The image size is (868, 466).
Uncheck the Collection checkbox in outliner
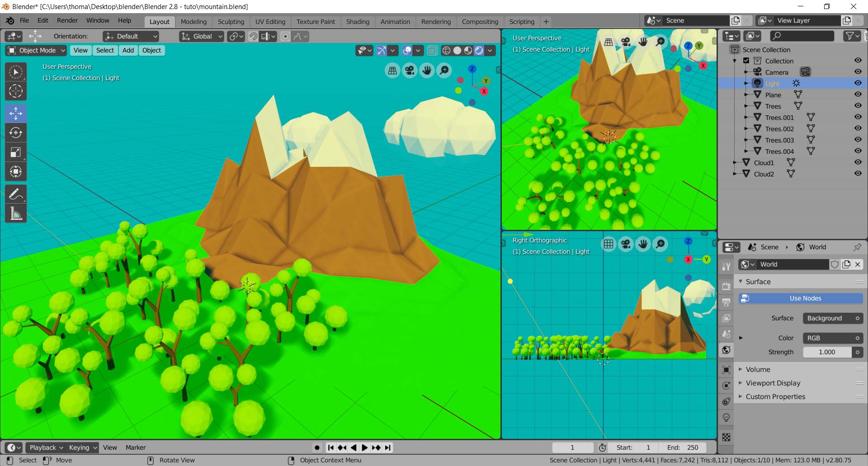(x=746, y=61)
